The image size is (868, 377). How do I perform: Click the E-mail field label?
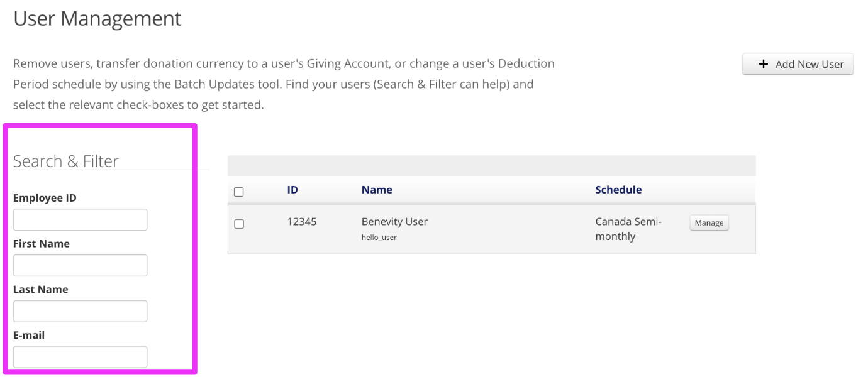tap(29, 335)
